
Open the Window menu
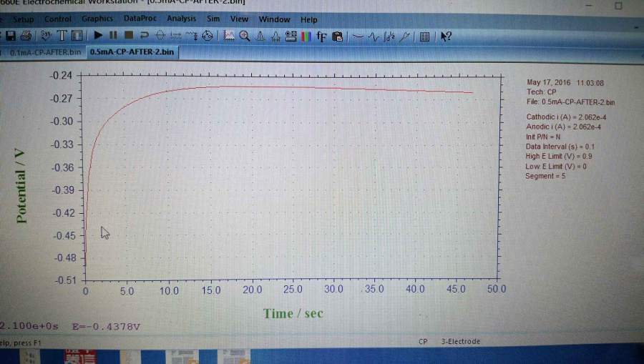(274, 19)
